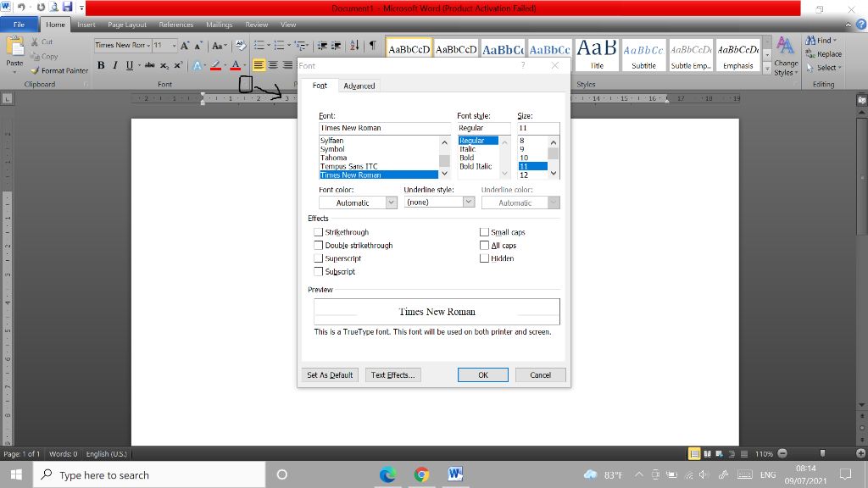Screen dimensions: 868x488
Task: Open the Select dropdown in Editing
Action: point(824,68)
